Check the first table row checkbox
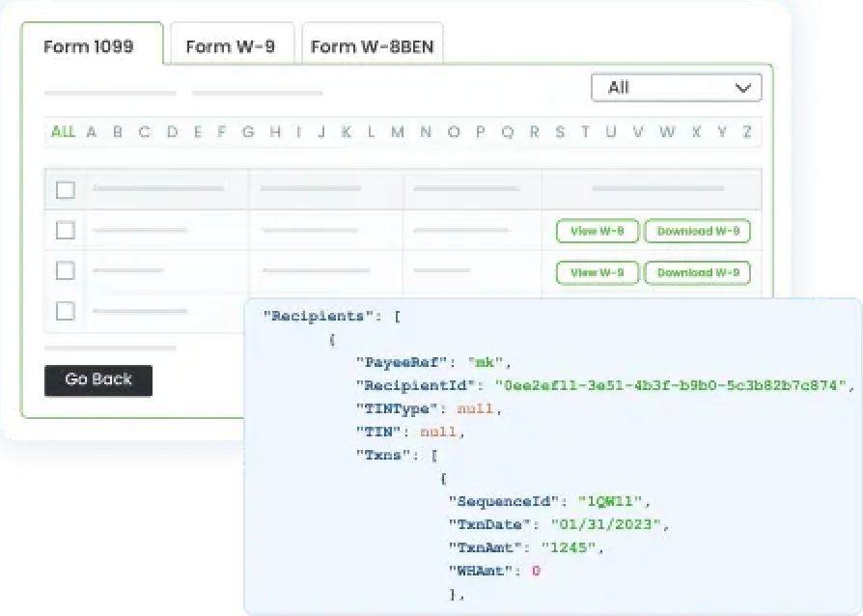This screenshot has height=616, width=863. tap(66, 231)
